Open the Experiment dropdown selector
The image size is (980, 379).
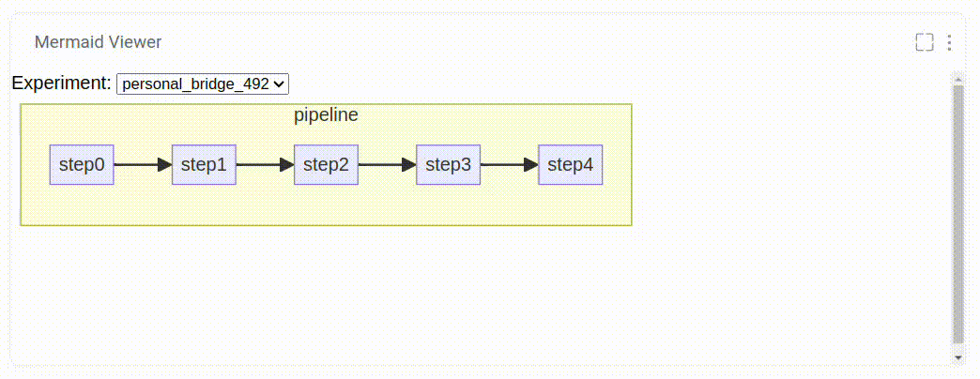pos(203,83)
